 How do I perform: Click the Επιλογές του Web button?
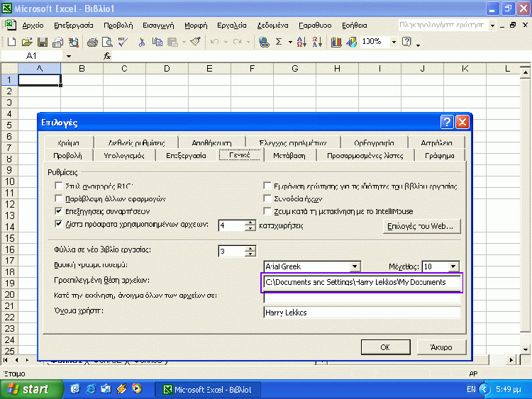click(x=421, y=226)
